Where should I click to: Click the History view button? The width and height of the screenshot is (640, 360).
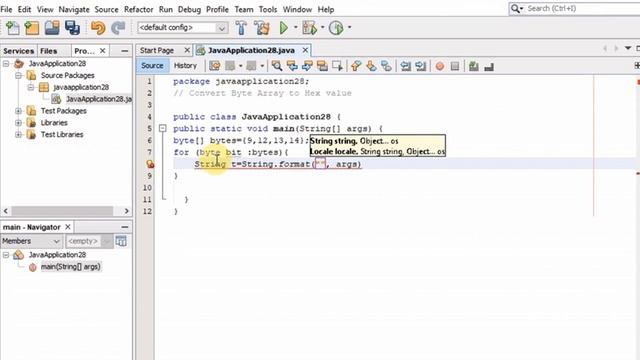pos(185,66)
